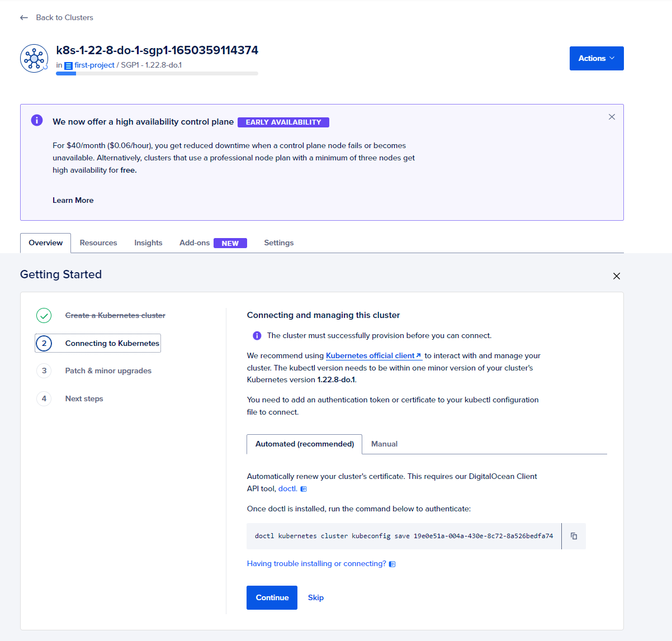
Task: Click the Skip link
Action: [316, 598]
